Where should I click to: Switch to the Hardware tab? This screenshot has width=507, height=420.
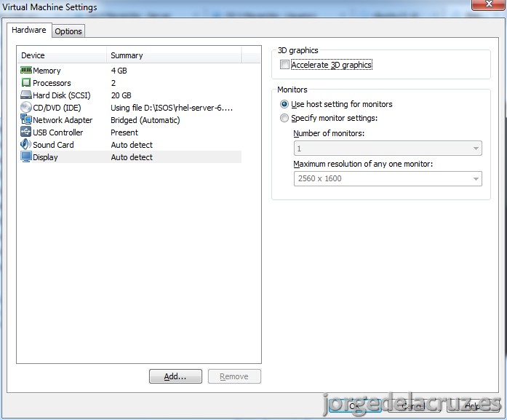tap(29, 30)
